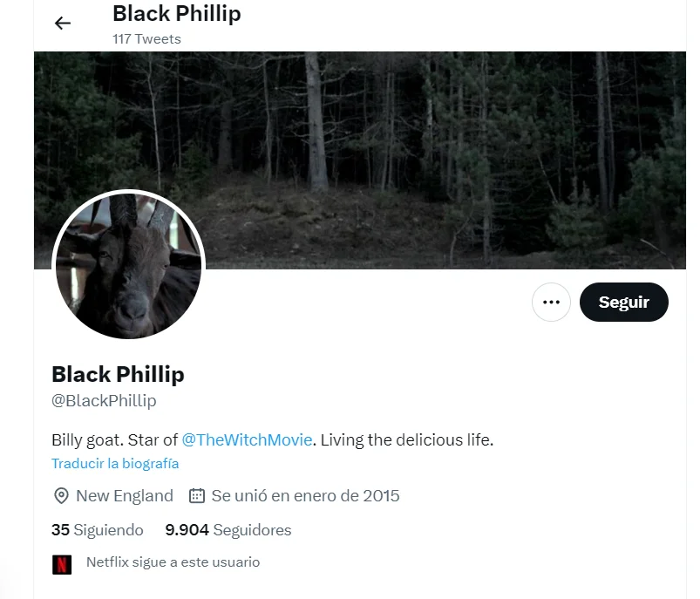Image resolution: width=700 pixels, height=599 pixels.
Task: Go back using the left arrow icon
Action: [x=63, y=23]
